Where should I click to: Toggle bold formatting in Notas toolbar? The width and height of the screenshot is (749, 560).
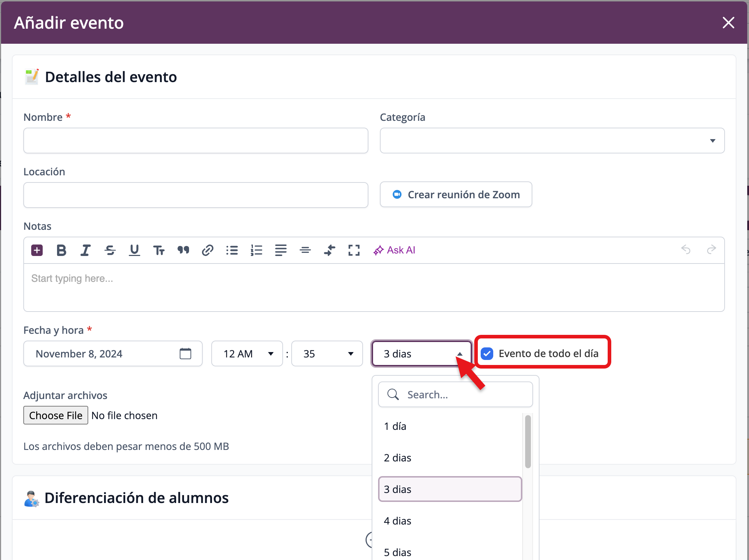[x=61, y=250]
